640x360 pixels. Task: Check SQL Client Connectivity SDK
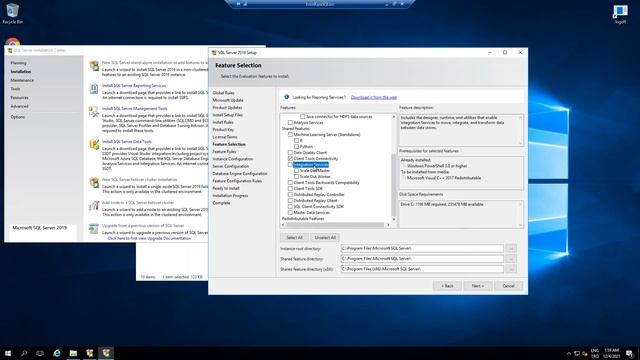[290, 207]
